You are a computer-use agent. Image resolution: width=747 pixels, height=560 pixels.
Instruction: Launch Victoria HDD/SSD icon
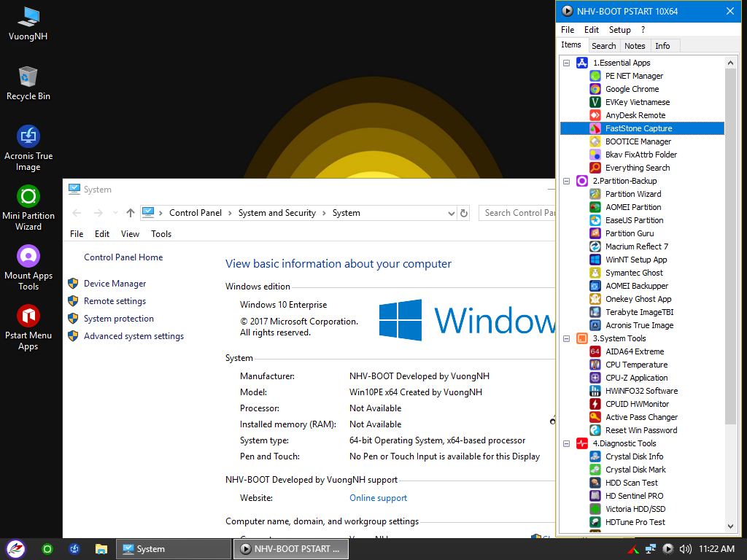(595, 509)
